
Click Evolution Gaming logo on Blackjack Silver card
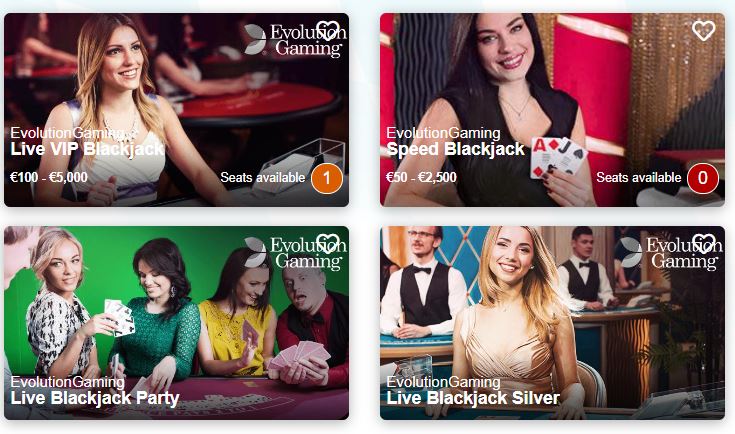click(x=671, y=253)
